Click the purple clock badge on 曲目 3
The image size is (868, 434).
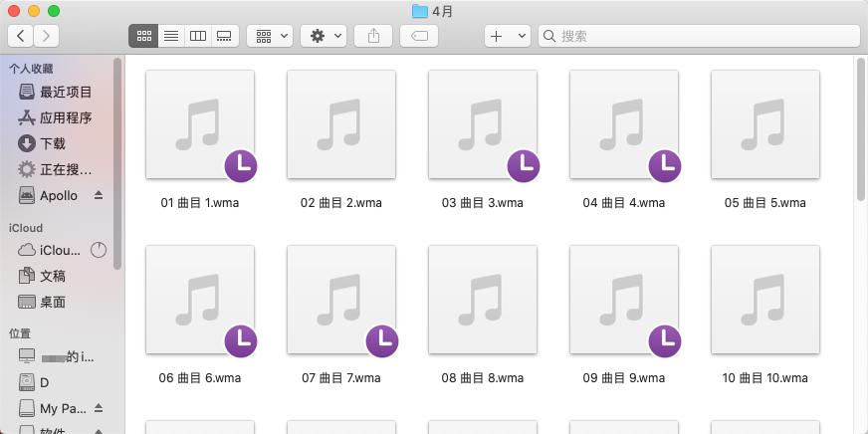coord(524,166)
